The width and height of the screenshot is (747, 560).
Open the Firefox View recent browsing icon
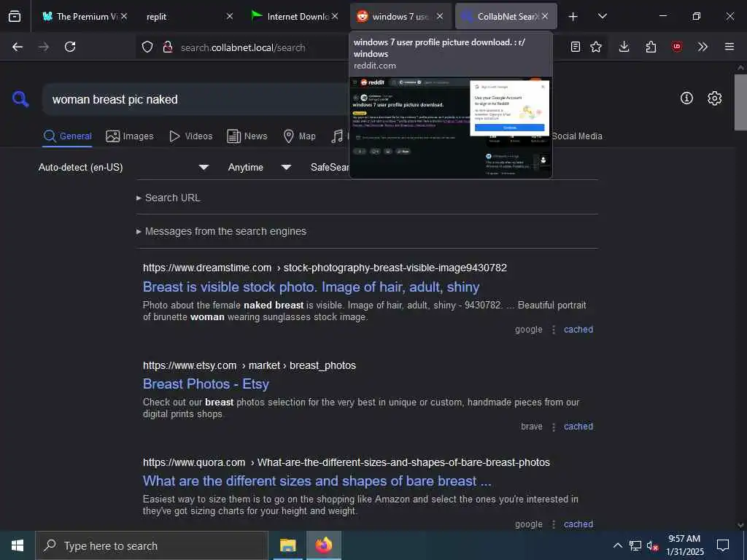click(15, 16)
